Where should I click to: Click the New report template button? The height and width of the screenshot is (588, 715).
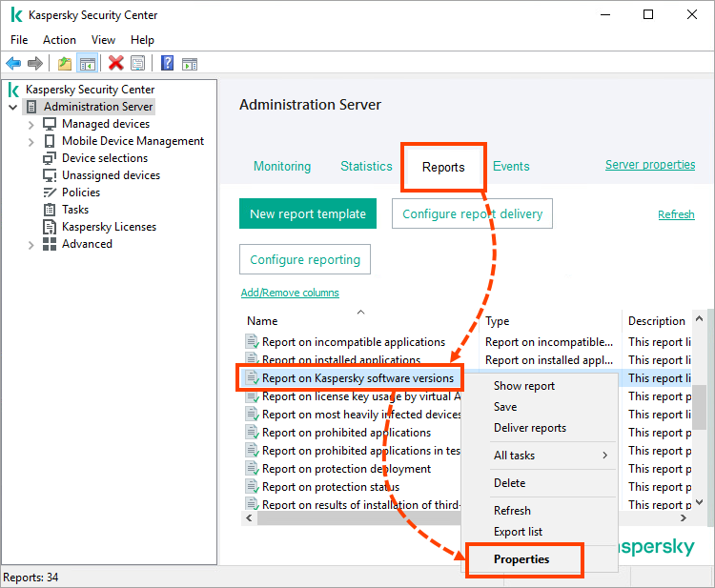pos(307,214)
